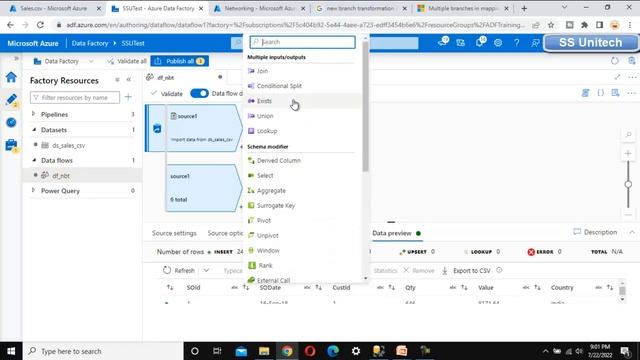Choose the Select transformation
This screenshot has height=360, width=640.
pos(265,176)
